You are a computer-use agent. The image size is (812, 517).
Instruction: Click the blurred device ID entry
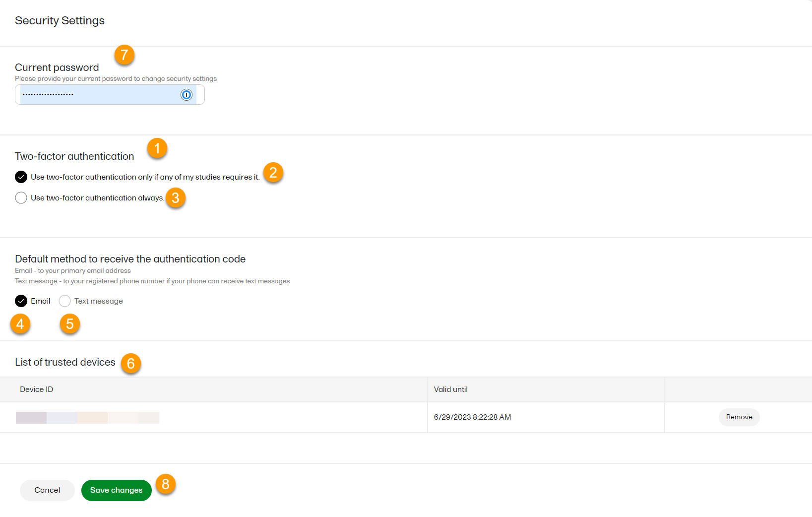coord(87,418)
